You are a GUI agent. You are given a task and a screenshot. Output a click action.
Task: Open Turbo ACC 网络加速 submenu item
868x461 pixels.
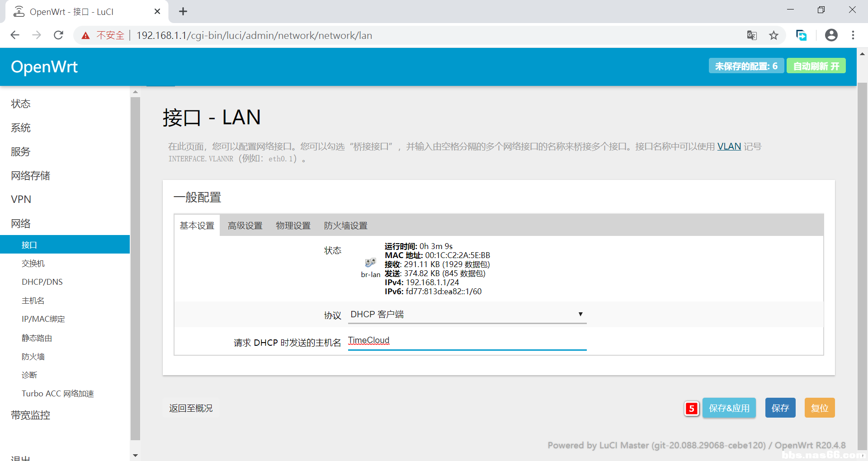click(58, 394)
